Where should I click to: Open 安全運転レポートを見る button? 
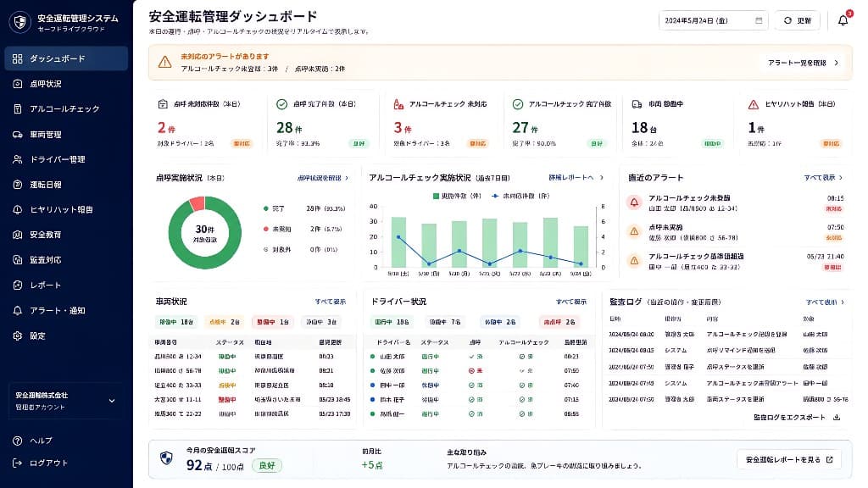point(789,460)
